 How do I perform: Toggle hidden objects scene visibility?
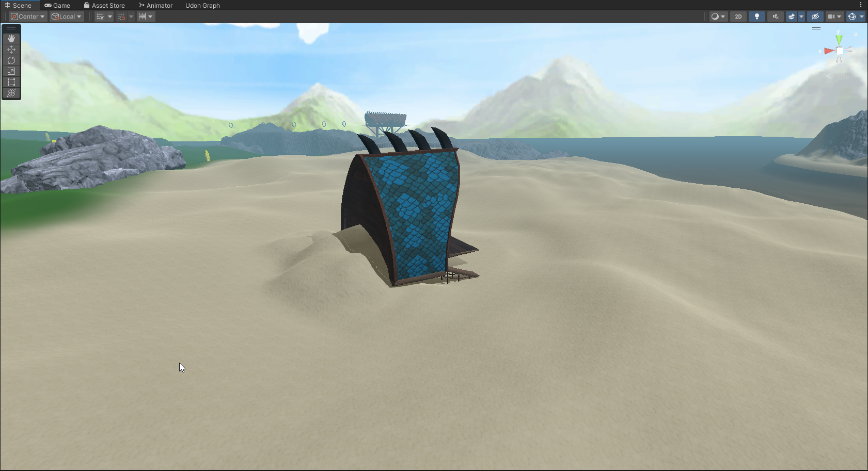pos(815,17)
